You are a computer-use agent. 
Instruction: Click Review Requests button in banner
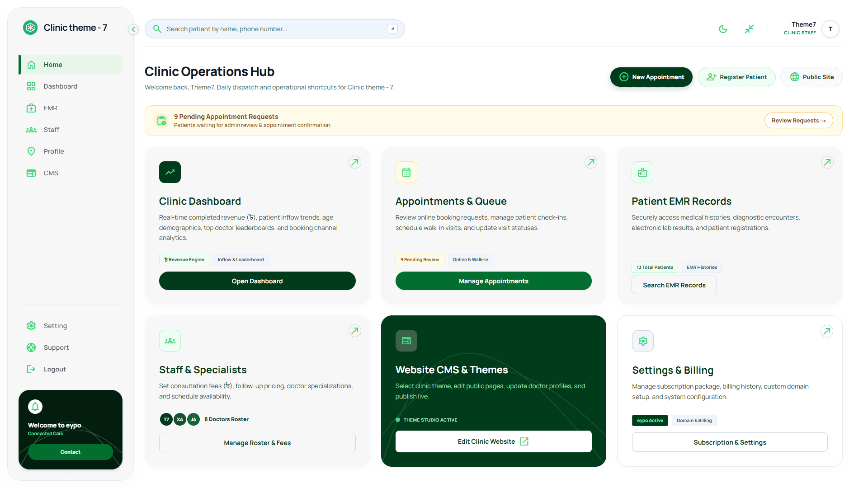[799, 121]
